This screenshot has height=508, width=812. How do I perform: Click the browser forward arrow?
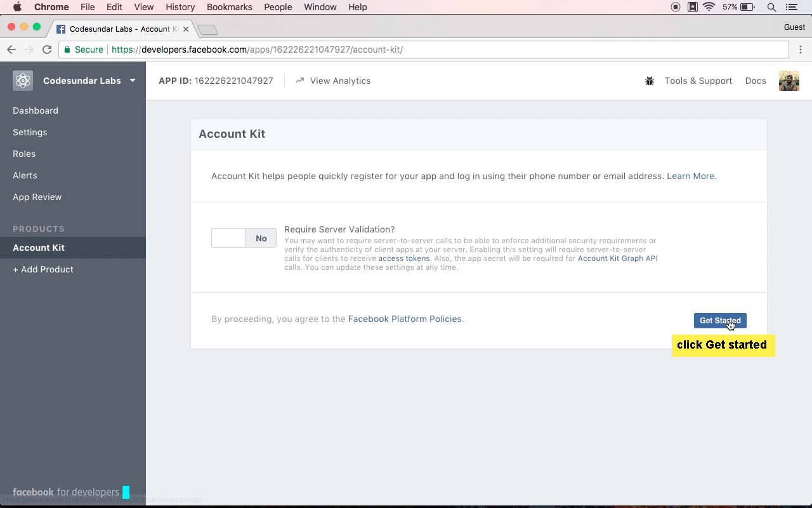tap(29, 50)
